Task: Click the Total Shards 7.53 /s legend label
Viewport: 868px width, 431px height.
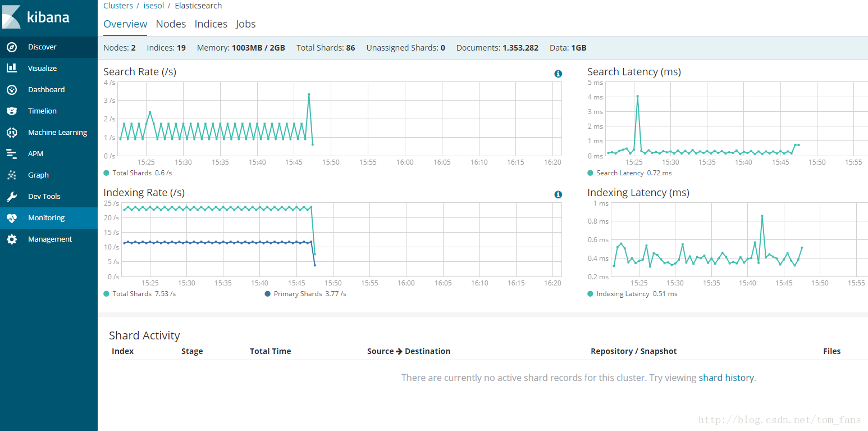Action: (144, 294)
